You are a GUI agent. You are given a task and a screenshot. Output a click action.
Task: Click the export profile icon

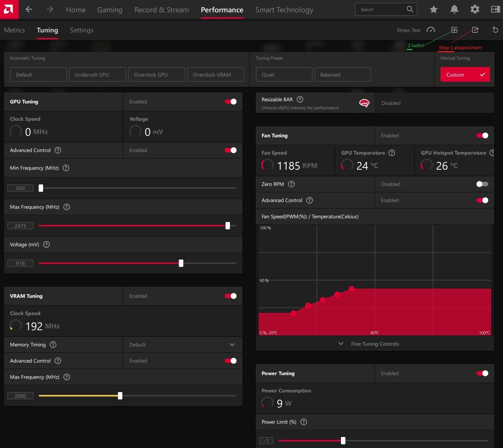click(475, 30)
